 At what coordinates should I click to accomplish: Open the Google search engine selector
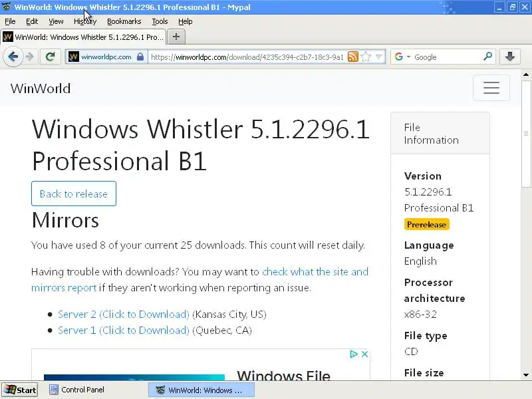402,57
